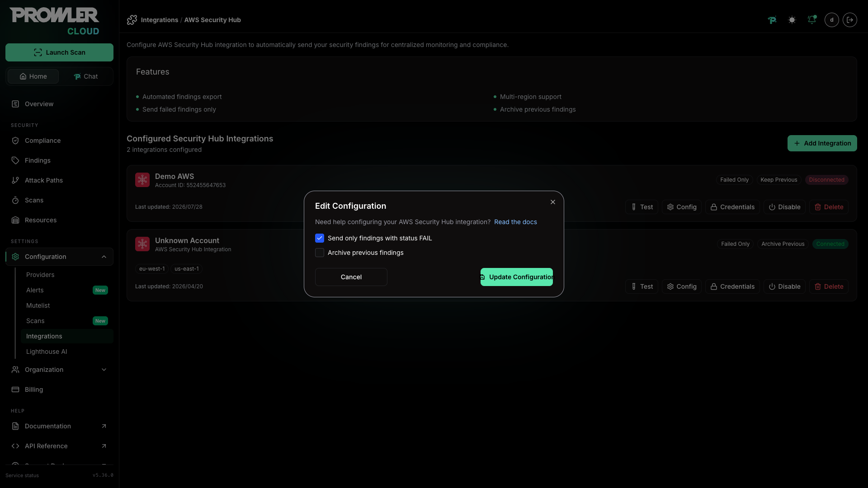This screenshot has width=868, height=488.
Task: Click the 'Disconnected' status badge
Action: 826,180
